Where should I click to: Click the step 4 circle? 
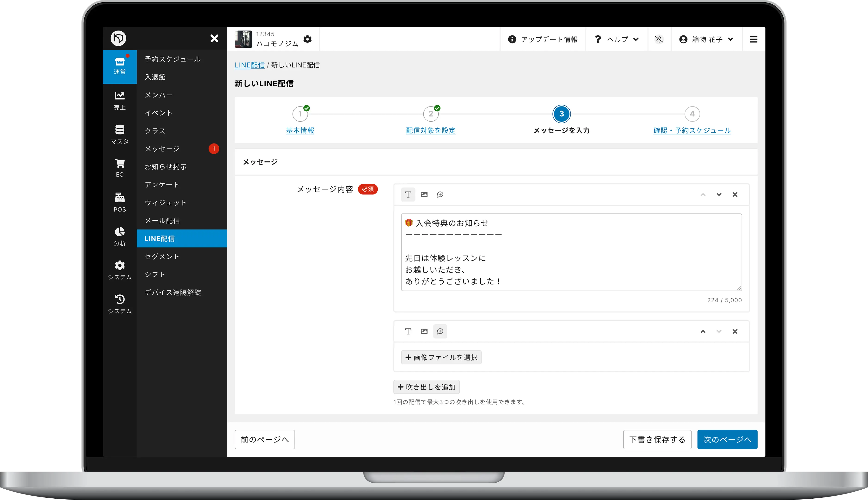coord(692,114)
